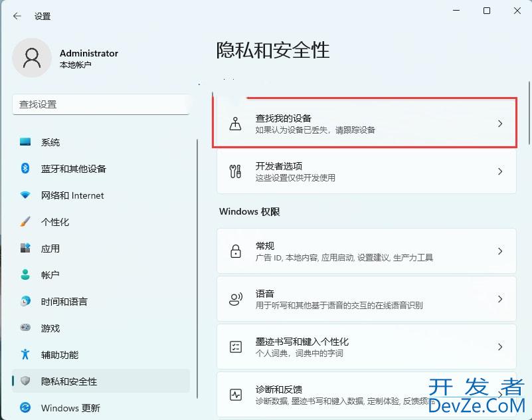Viewport: 532px width, 420px height.
Task: Click the content area vertical scrollbar
Action: (529, 113)
